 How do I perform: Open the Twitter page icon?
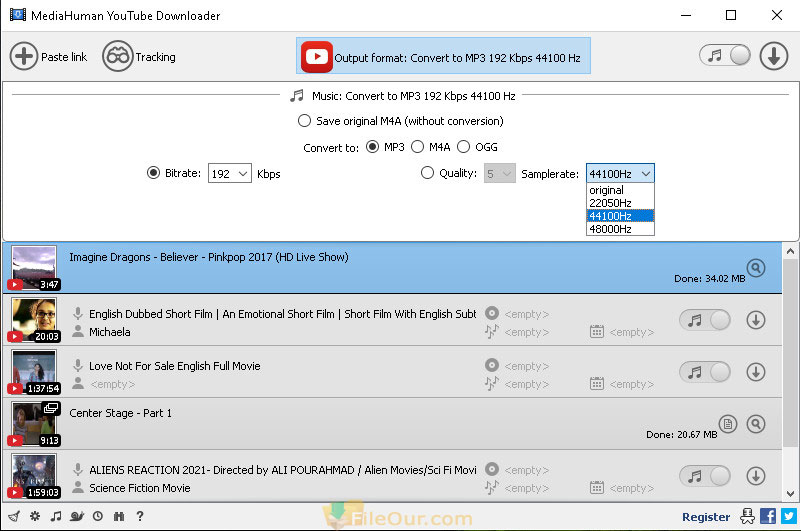pos(789,516)
